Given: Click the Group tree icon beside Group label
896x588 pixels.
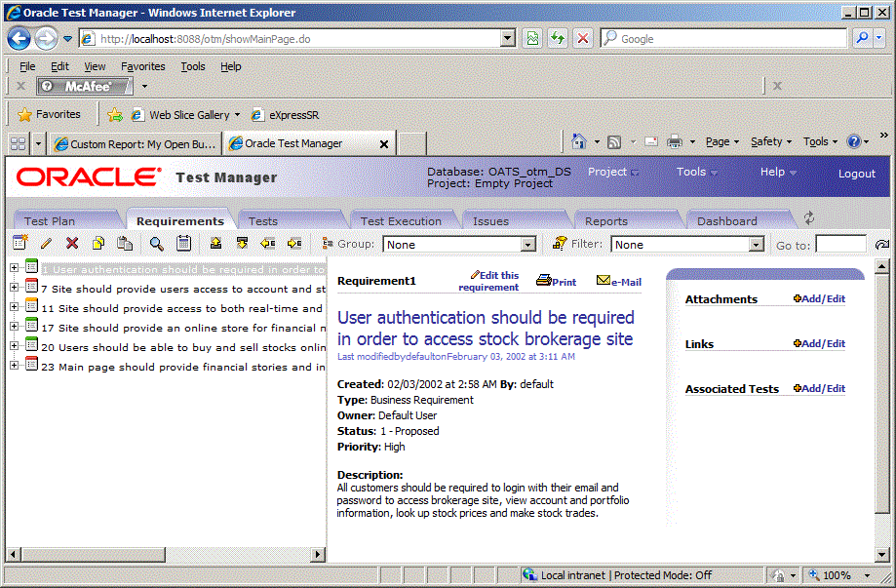Looking at the screenshot, I should pyautogui.click(x=328, y=244).
